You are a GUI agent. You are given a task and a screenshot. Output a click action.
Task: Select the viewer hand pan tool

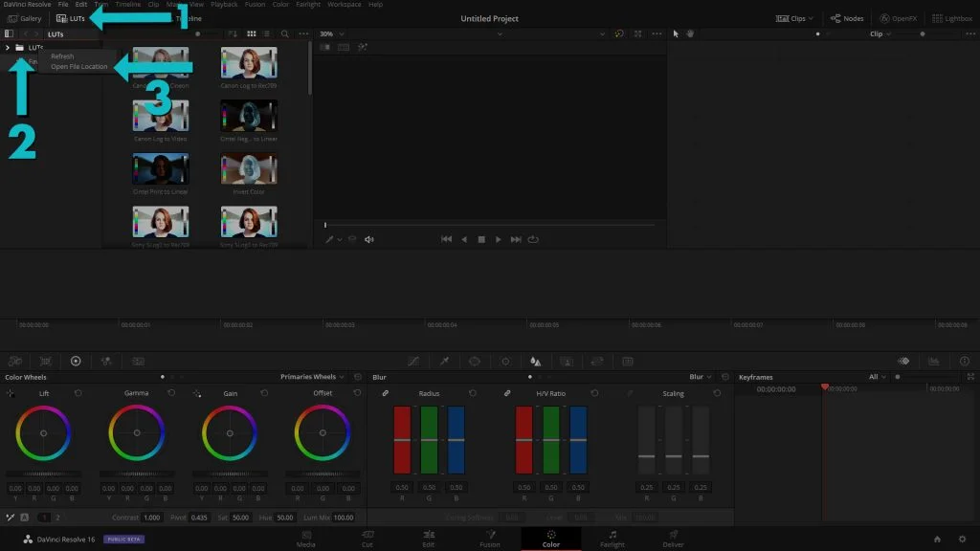690,34
